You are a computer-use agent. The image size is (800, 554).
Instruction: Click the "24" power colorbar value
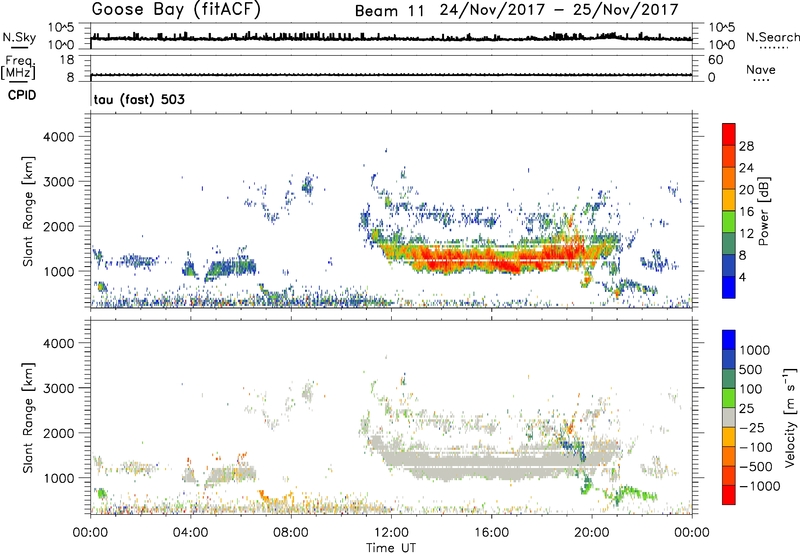point(746,168)
